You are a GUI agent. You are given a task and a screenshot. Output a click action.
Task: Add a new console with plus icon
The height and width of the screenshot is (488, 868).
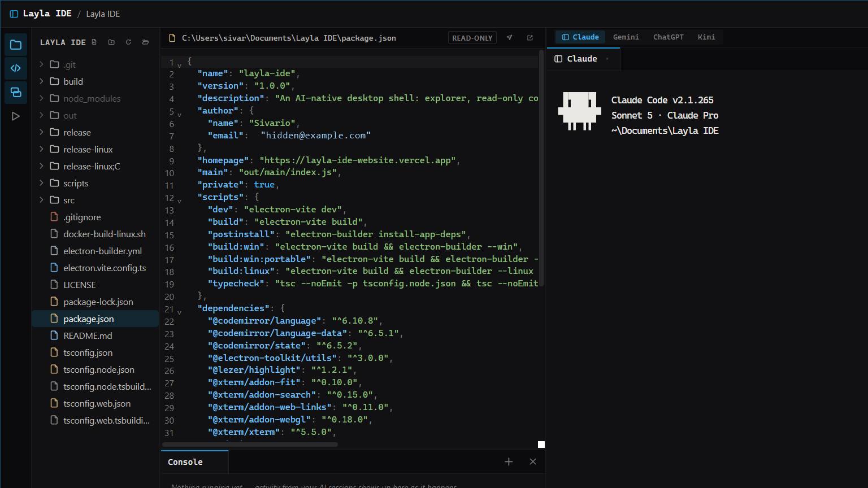tap(509, 461)
